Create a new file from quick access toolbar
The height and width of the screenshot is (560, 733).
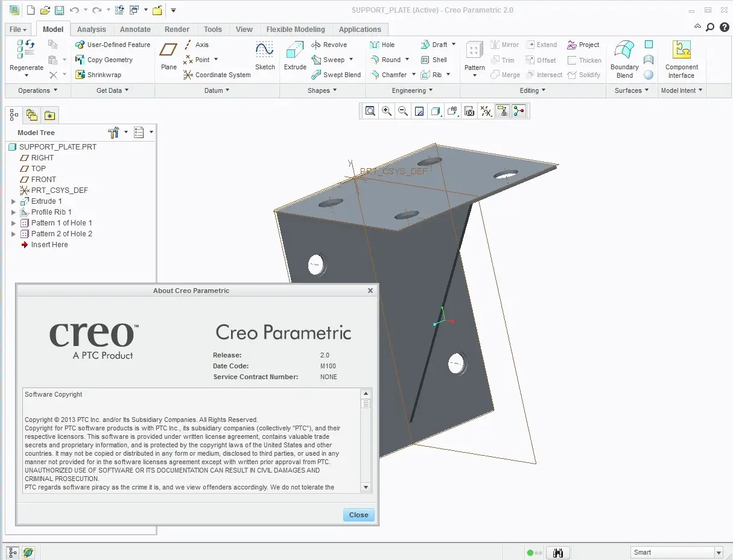[30, 10]
